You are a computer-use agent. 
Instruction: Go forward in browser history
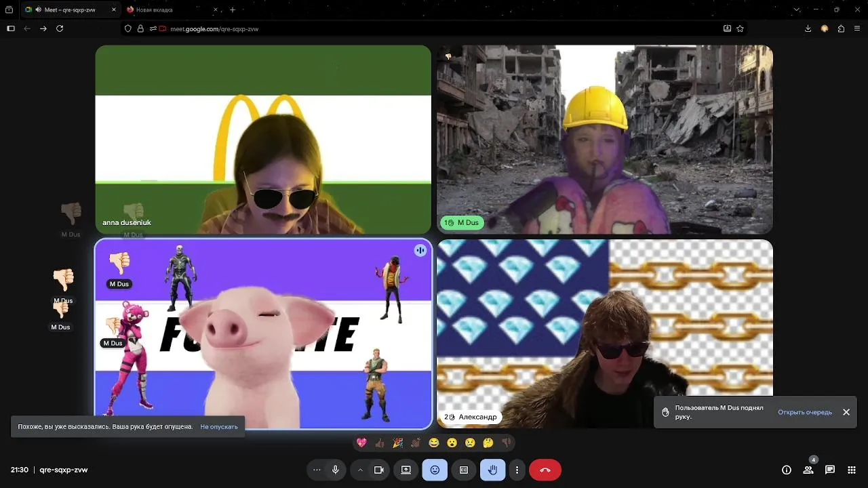point(43,28)
